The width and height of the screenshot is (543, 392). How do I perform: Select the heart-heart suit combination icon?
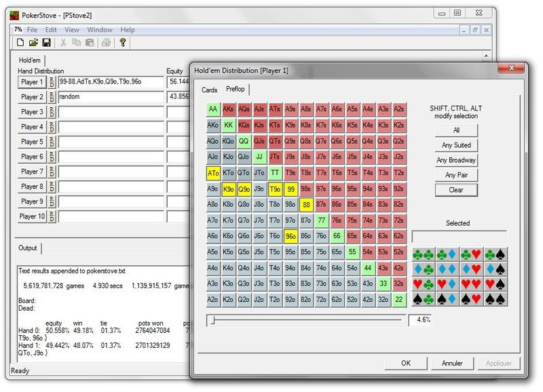pyautogui.click(x=470, y=283)
